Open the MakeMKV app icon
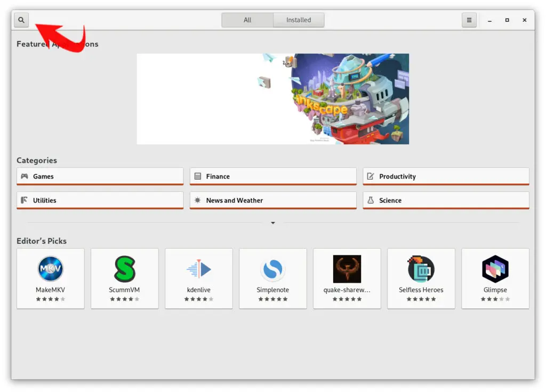546x392 pixels. point(51,269)
